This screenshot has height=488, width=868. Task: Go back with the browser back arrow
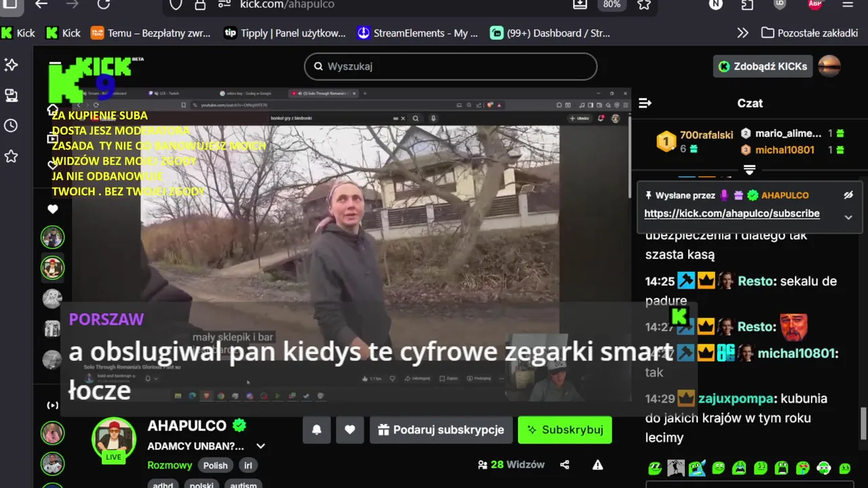(41, 4)
